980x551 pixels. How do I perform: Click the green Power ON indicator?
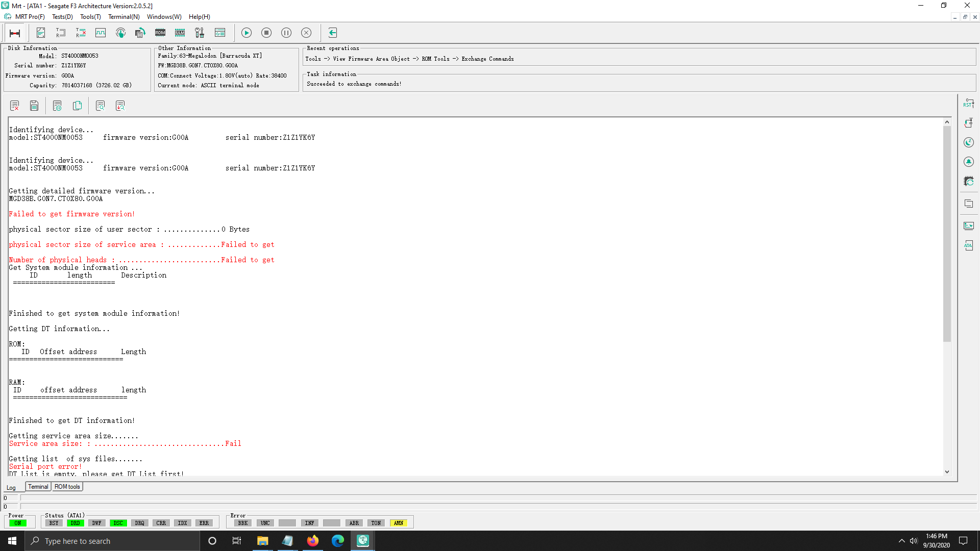pyautogui.click(x=18, y=523)
